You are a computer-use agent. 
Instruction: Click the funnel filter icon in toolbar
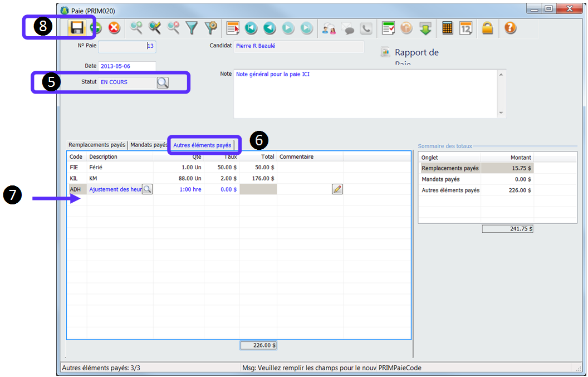pos(192,28)
